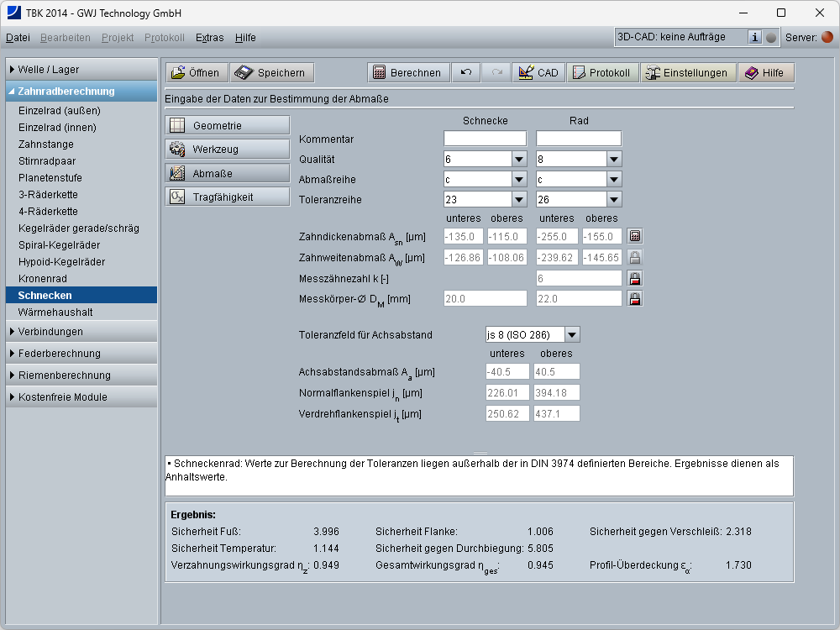Viewport: 840px width, 630px height.
Task: Open Schnecke Qualität dropdown
Action: click(x=517, y=159)
